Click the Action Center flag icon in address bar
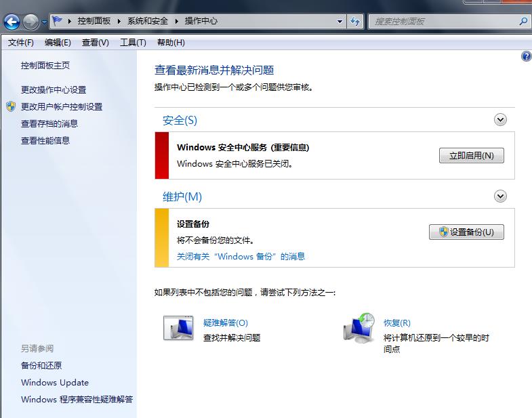Image resolution: width=532 pixels, height=418 pixels. [58, 21]
